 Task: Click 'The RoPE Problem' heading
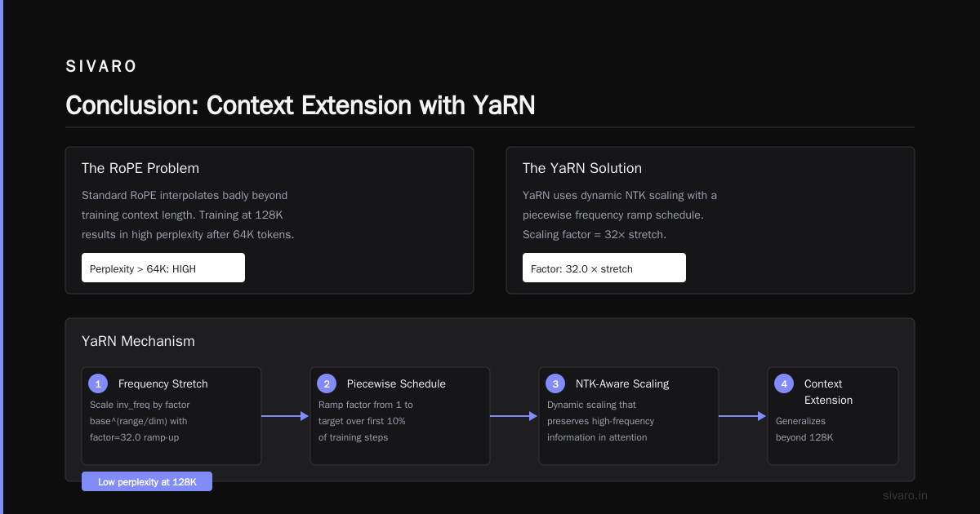[140, 168]
